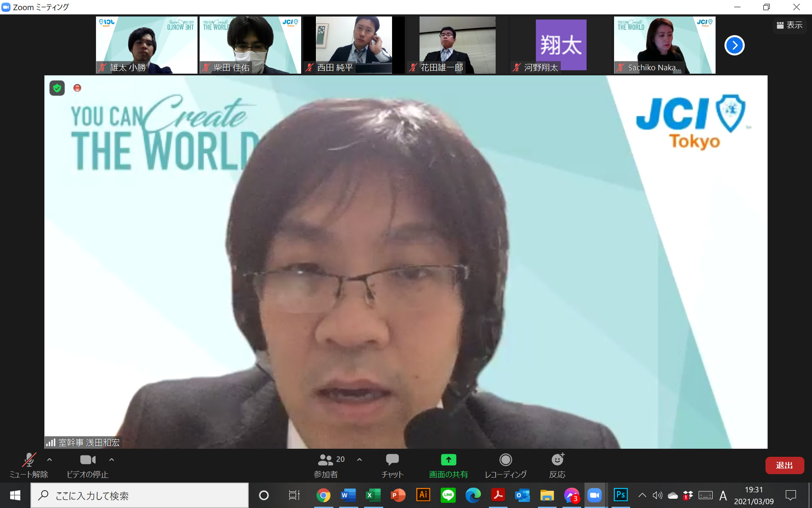Screen dimensions: 812x508
Task: Open Photoshop from the taskbar
Action: [x=620, y=495]
